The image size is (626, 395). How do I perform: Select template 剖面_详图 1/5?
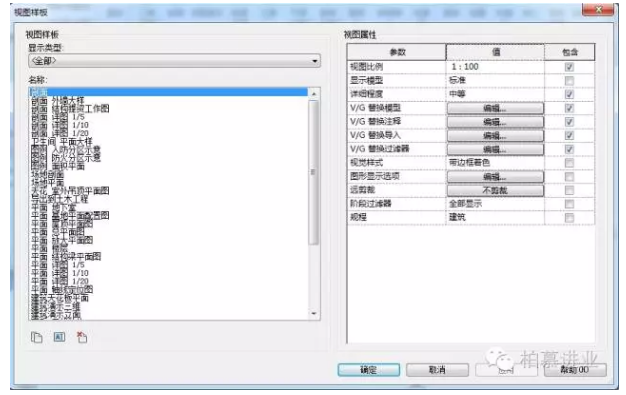point(57,117)
